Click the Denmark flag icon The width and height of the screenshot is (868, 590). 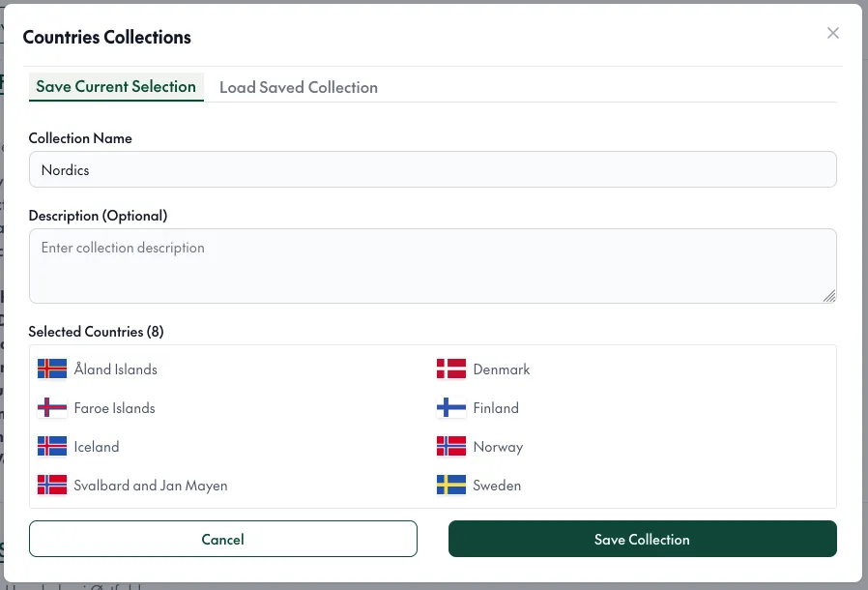point(451,369)
